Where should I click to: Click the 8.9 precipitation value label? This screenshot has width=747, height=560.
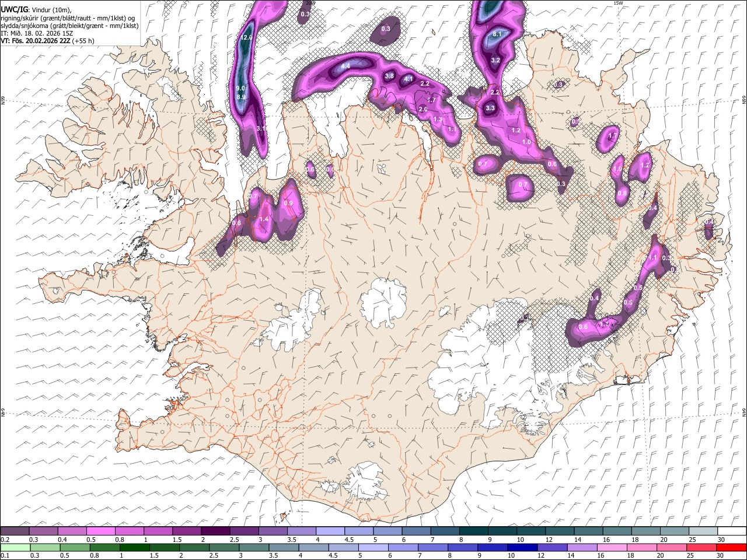coord(242,97)
